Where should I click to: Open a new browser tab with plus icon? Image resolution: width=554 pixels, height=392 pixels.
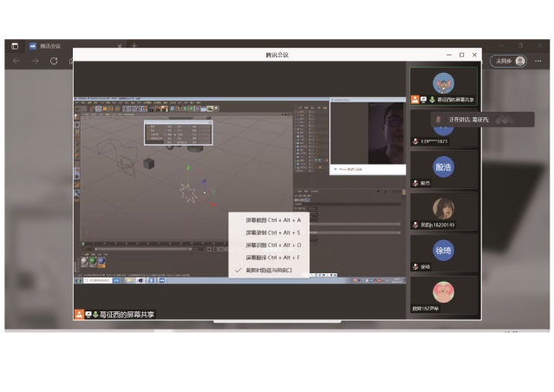(x=134, y=45)
